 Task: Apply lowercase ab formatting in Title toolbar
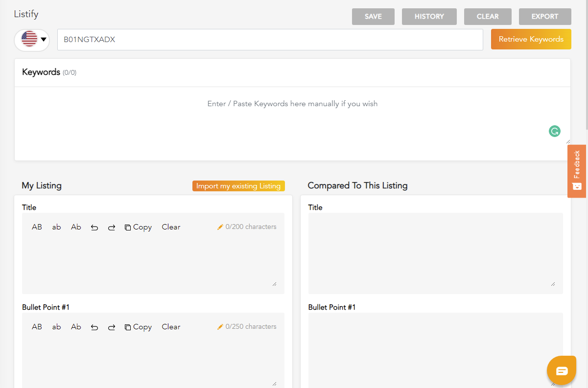click(57, 227)
